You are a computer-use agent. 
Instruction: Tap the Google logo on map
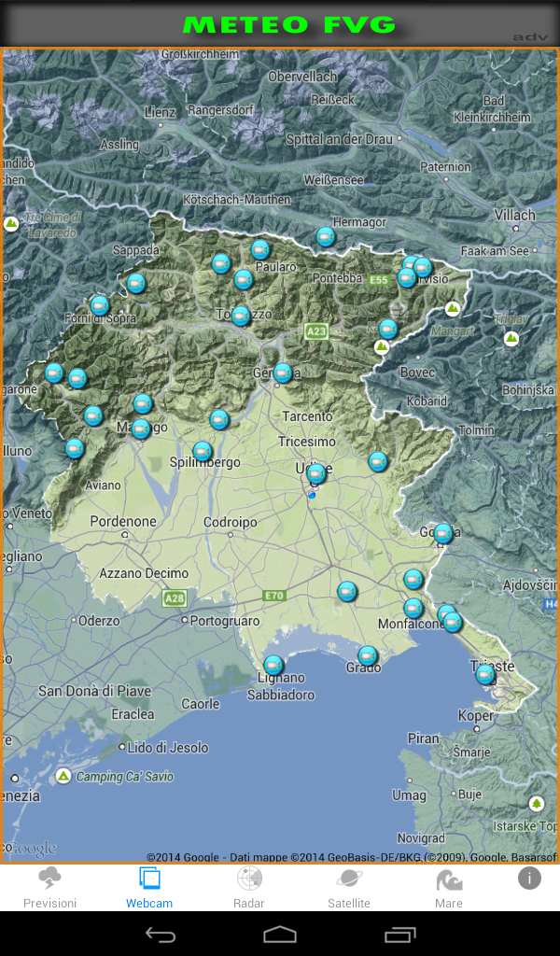(31, 848)
